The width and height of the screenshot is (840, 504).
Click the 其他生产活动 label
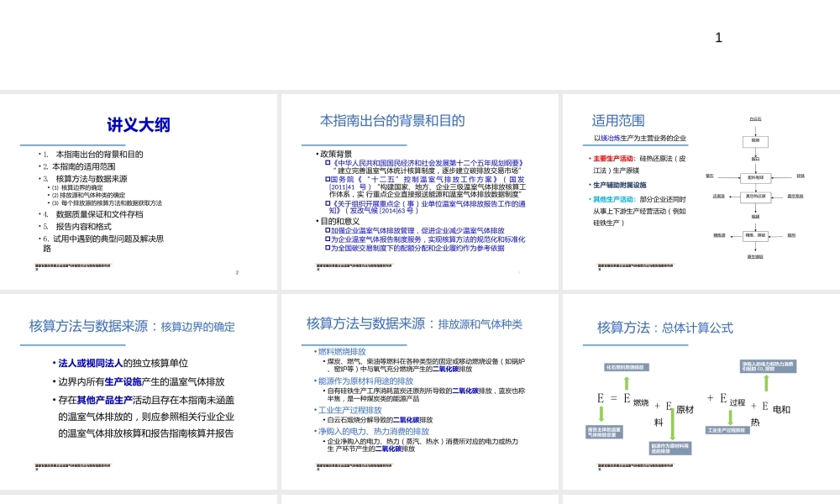pyautogui.click(x=613, y=199)
